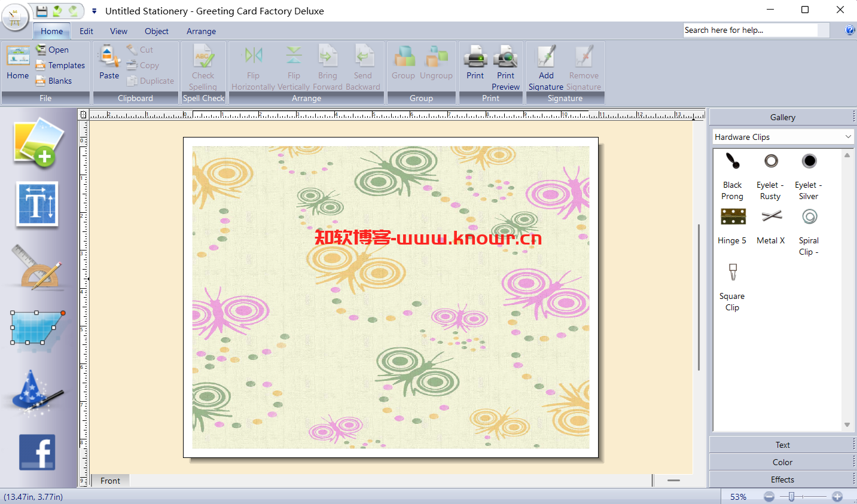Choose the Blanks option
The image size is (857, 504).
54,81
